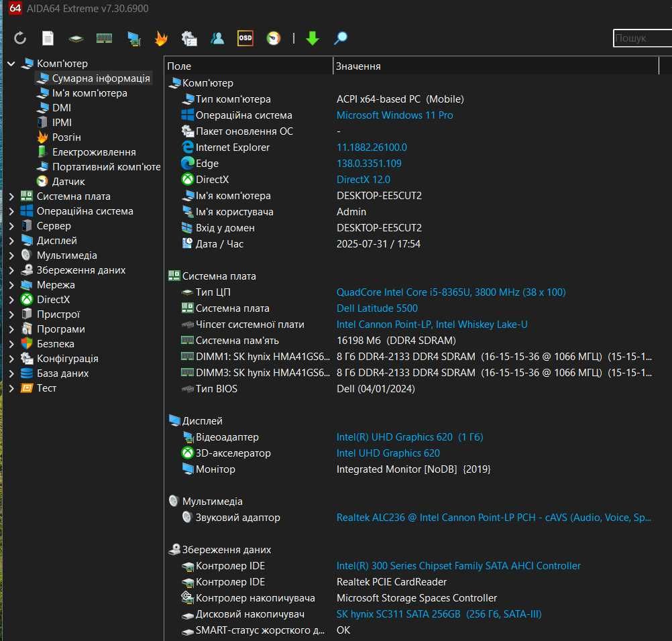Select База даних in the left tree

tap(62, 373)
